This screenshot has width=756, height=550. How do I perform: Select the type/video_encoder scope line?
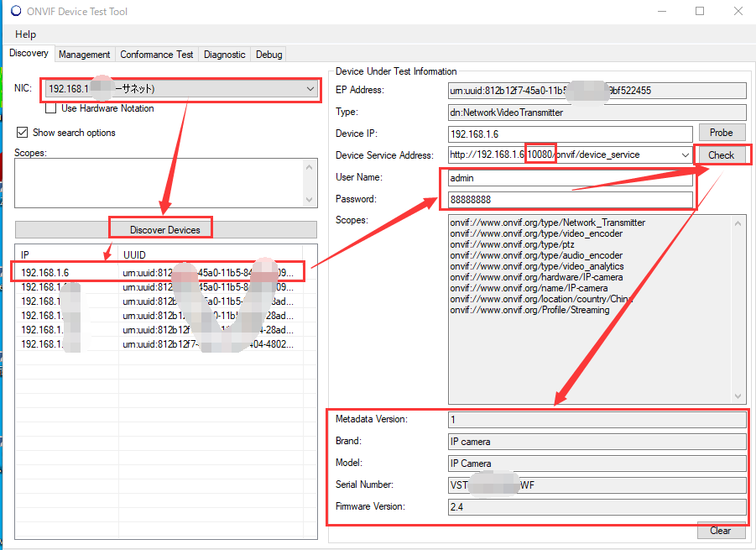[536, 233]
